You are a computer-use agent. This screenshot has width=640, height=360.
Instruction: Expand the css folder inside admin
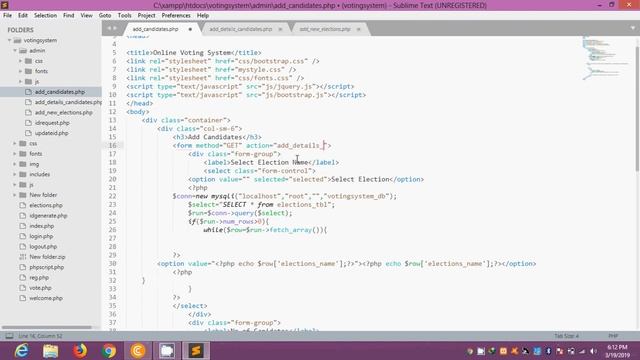coord(20,61)
